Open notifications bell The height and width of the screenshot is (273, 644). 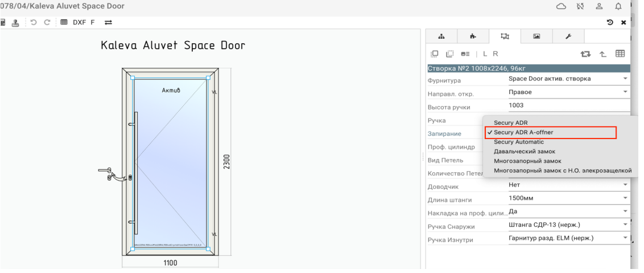pos(618,6)
